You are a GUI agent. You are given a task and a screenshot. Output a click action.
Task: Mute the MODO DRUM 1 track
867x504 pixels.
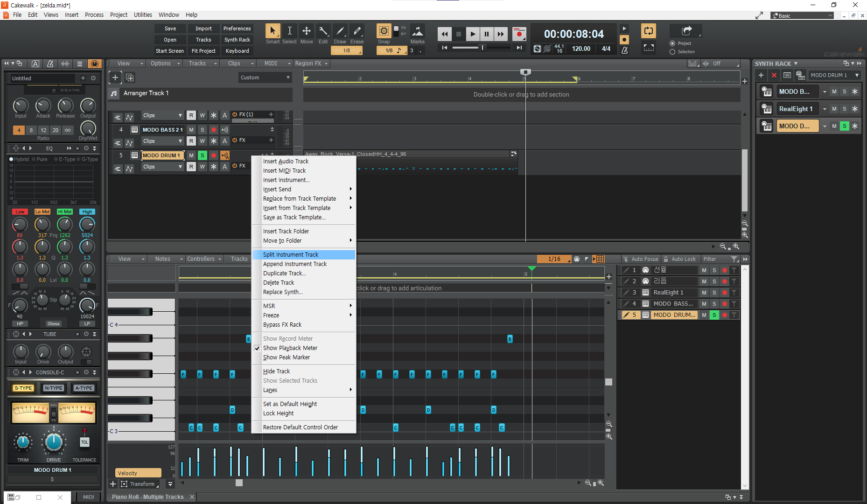pos(191,155)
